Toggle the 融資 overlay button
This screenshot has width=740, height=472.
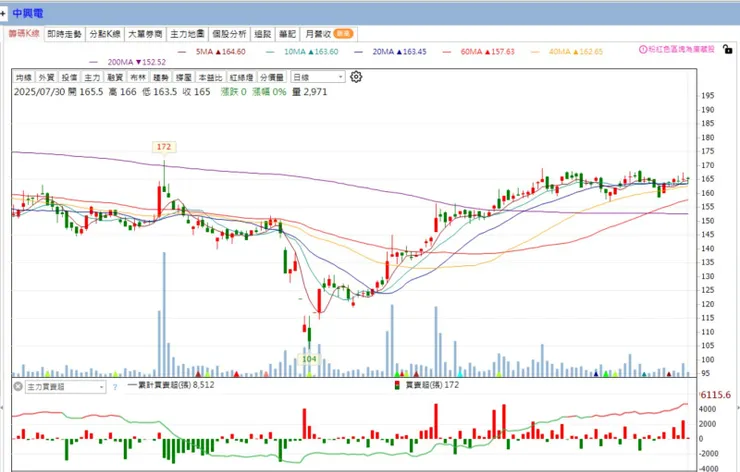pyautogui.click(x=115, y=77)
